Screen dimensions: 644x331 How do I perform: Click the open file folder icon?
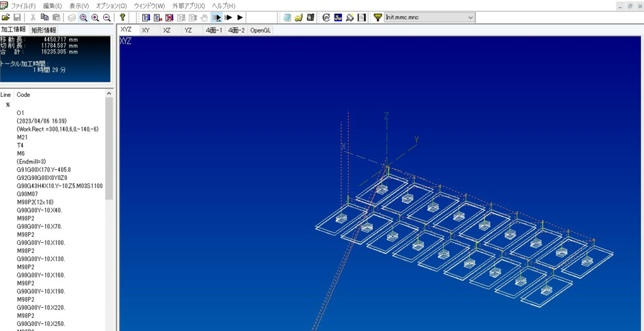[6, 18]
